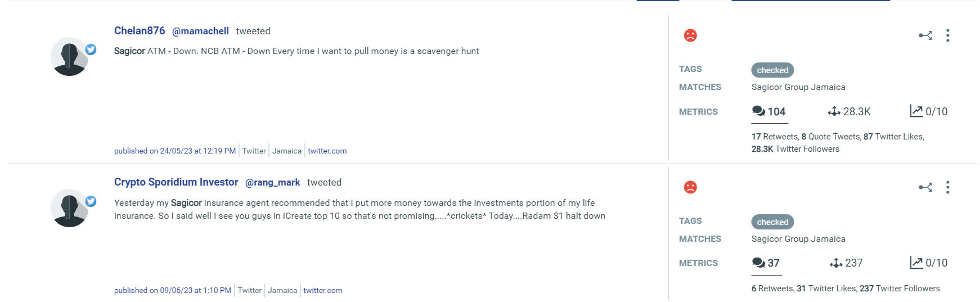Open the twitter.com link on the 24/05/23 tweet
This screenshot has height=302, width=980.
point(327,151)
